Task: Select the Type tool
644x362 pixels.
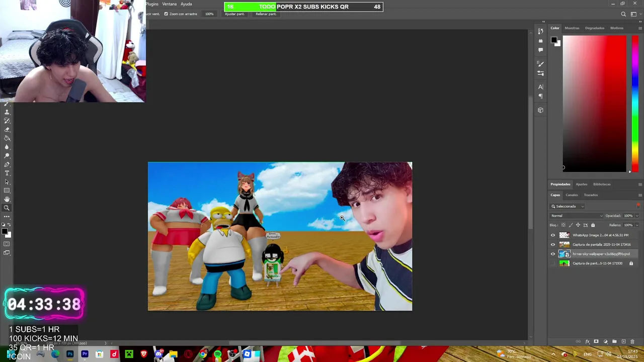Action: 7,173
